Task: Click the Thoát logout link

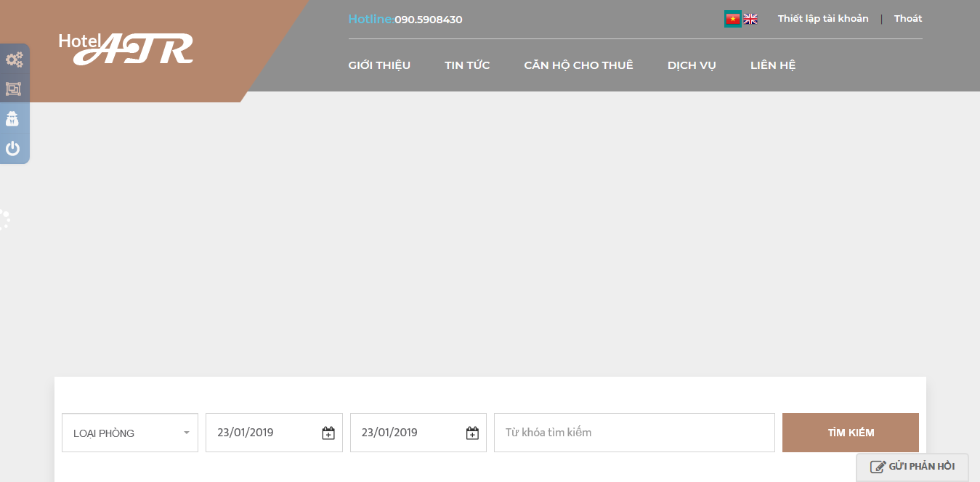Action: 908,19
